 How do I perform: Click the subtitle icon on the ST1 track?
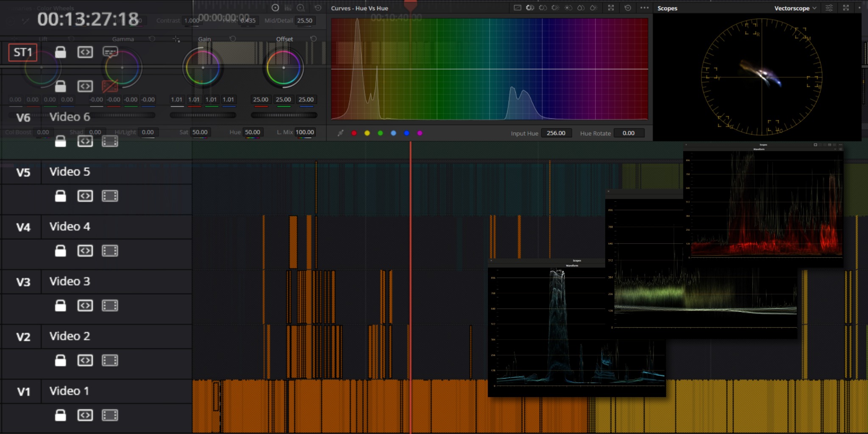click(x=110, y=52)
